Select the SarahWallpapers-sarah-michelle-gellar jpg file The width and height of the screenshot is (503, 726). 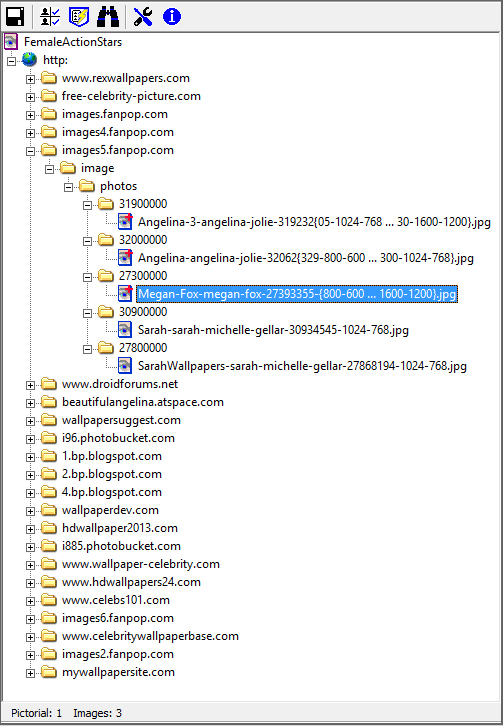coord(302,366)
